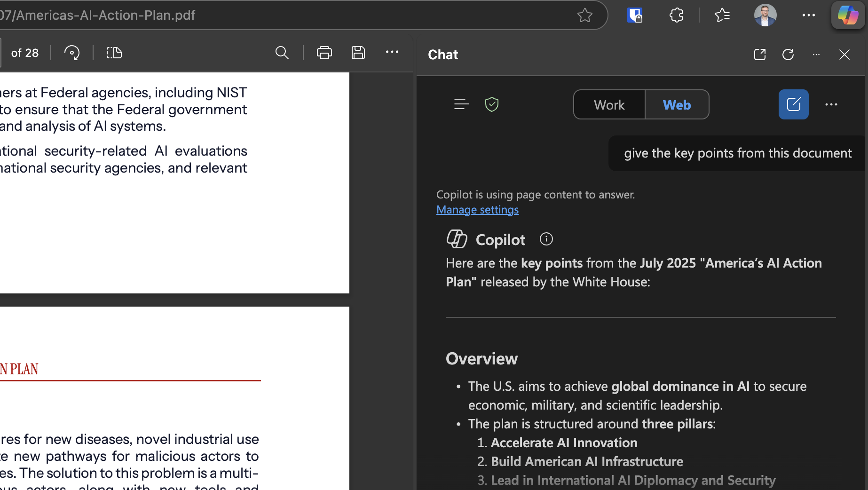Image resolution: width=868 pixels, height=490 pixels.
Task: Switch PDF page view layout
Action: [114, 53]
